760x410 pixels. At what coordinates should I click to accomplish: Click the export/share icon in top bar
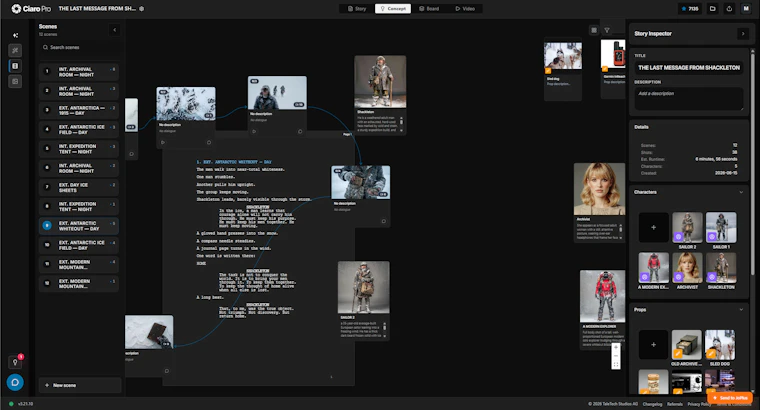click(x=729, y=9)
